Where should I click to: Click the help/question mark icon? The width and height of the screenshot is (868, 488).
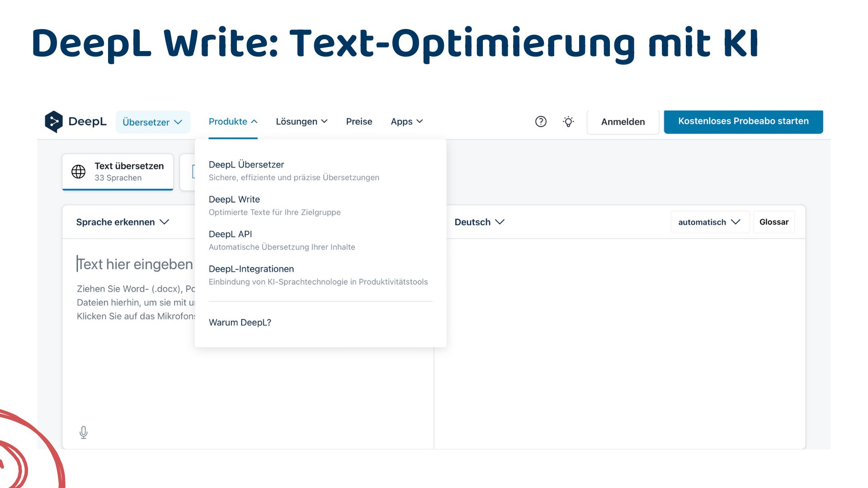point(541,122)
